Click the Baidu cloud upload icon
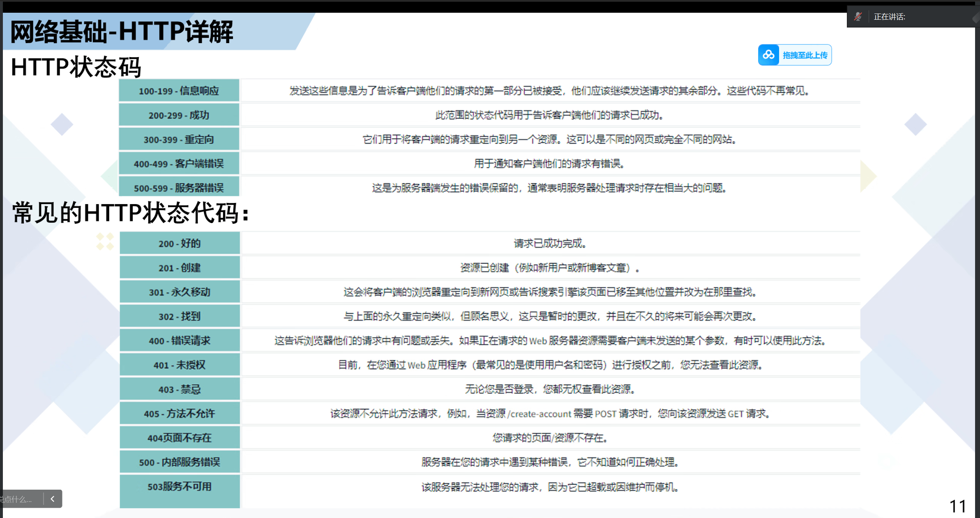Screen dimensions: 980x518 [768, 55]
